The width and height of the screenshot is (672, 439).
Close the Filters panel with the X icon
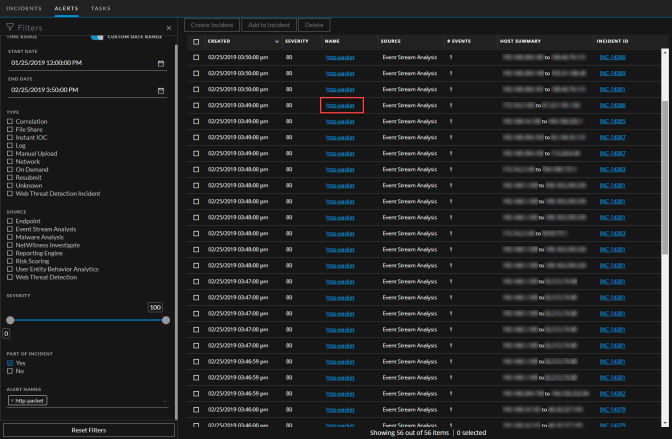point(167,28)
